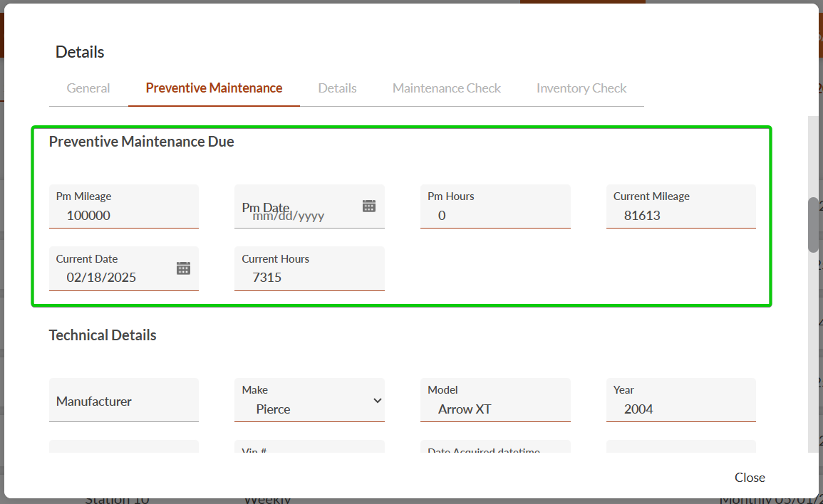Switch to the General tab
Image resolution: width=823 pixels, height=504 pixels.
click(x=88, y=88)
